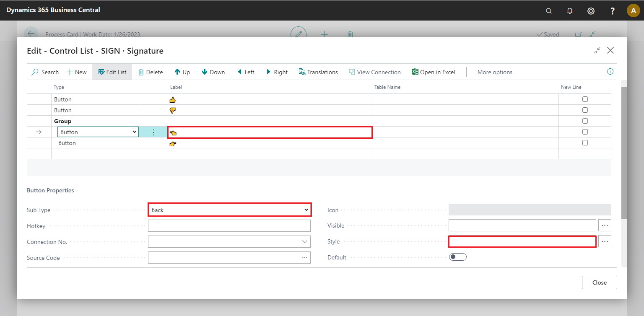Select the thumbs-down label cell
Image resolution: width=644 pixels, height=316 pixels.
click(270, 110)
